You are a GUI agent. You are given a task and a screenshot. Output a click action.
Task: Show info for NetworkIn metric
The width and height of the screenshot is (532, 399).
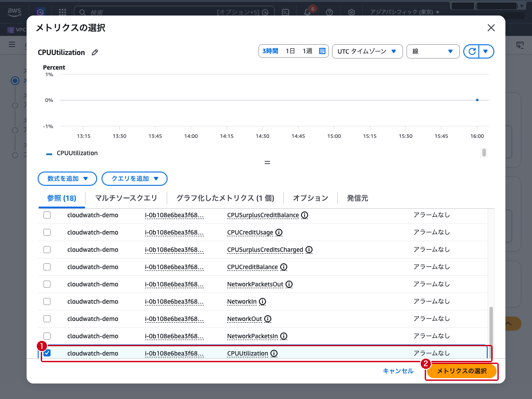click(x=262, y=301)
